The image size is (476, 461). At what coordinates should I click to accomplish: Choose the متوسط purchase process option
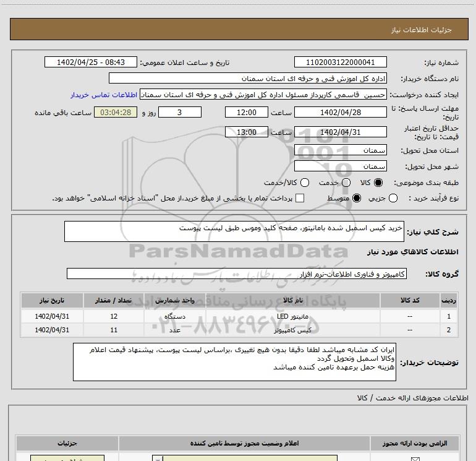point(357,198)
